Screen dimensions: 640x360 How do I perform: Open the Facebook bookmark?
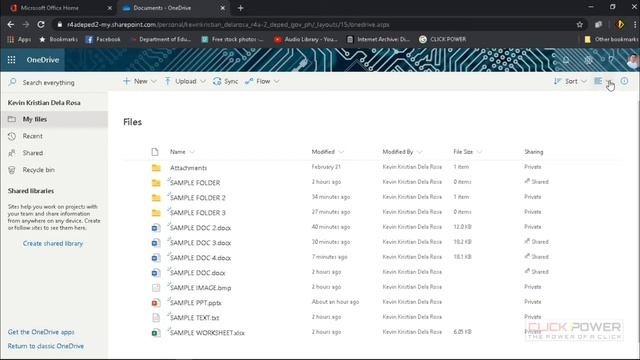[103, 39]
